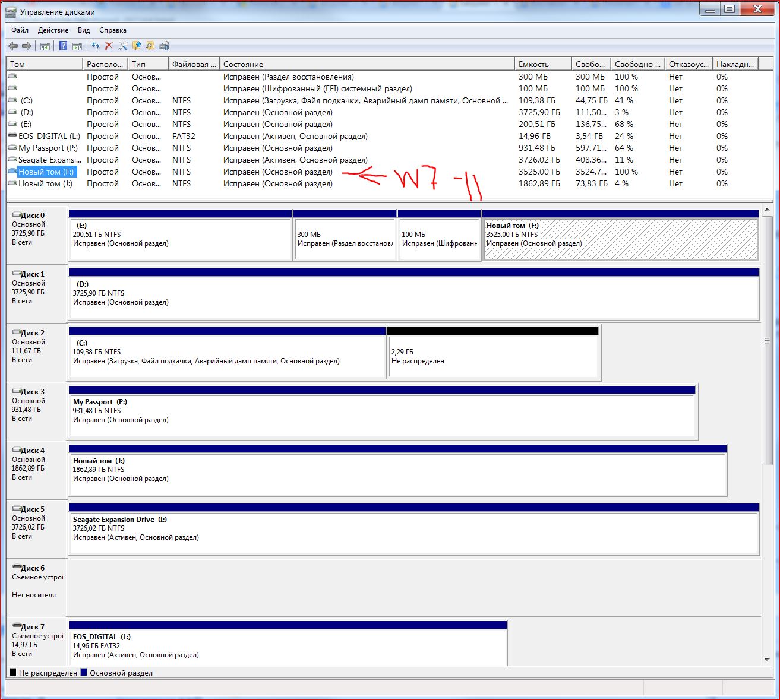Click the Диск 0 disk label
780x700 pixels.
click(33, 216)
